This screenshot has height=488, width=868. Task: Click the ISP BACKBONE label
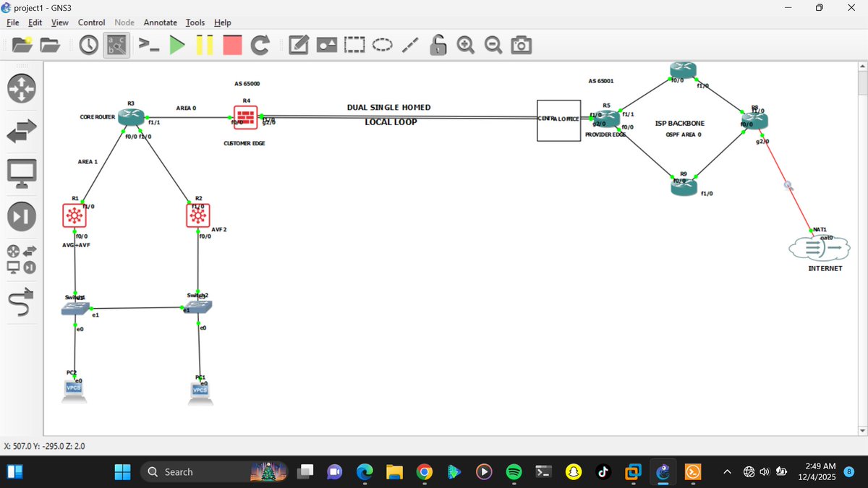click(x=678, y=124)
